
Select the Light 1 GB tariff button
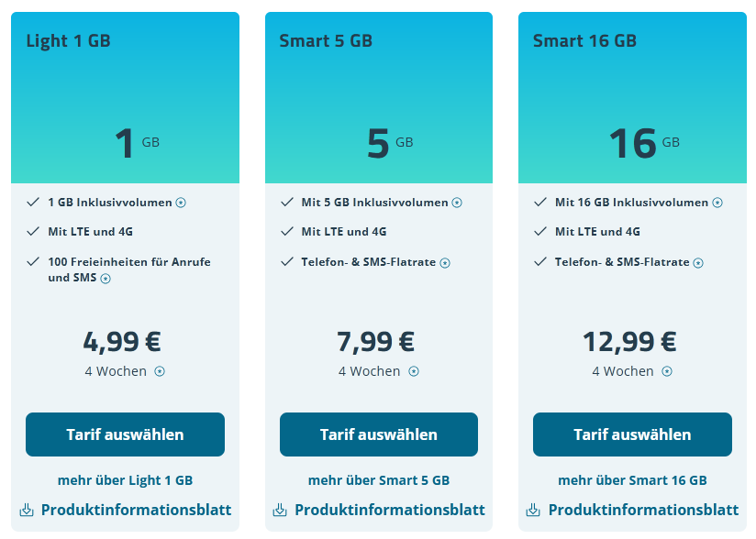[125, 434]
